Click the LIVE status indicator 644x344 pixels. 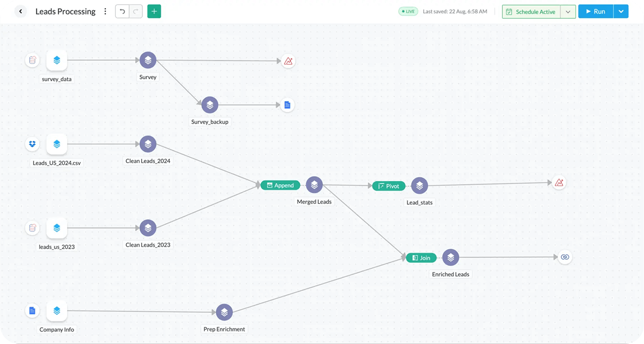pyautogui.click(x=408, y=11)
